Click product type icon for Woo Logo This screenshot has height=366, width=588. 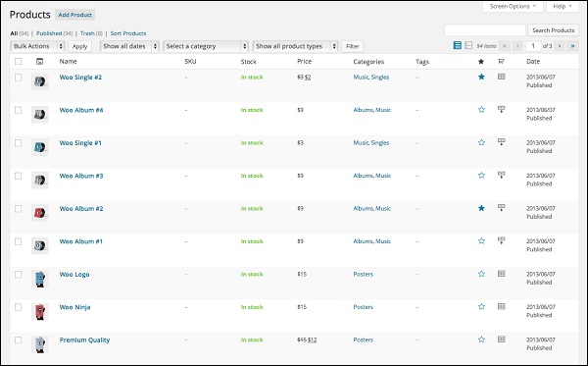(x=502, y=274)
